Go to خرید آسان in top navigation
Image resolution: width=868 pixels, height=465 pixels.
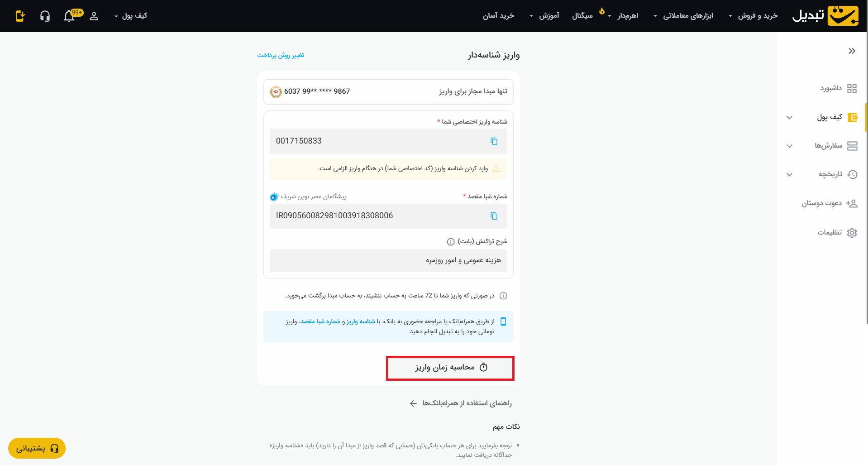[498, 16]
